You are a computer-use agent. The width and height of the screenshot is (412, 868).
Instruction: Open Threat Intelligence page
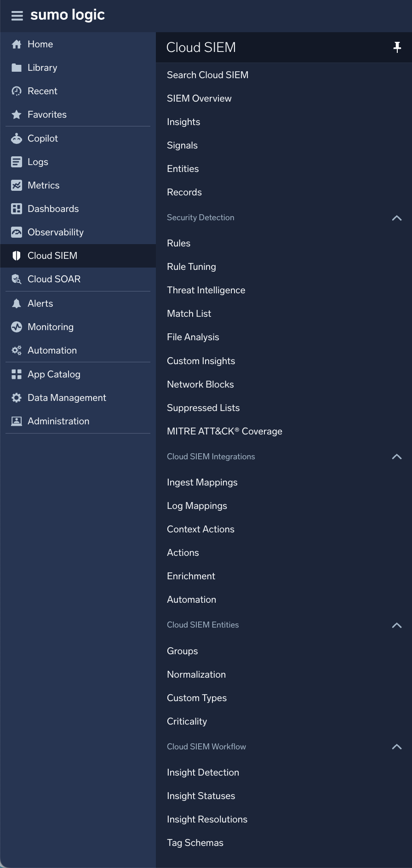pos(206,290)
